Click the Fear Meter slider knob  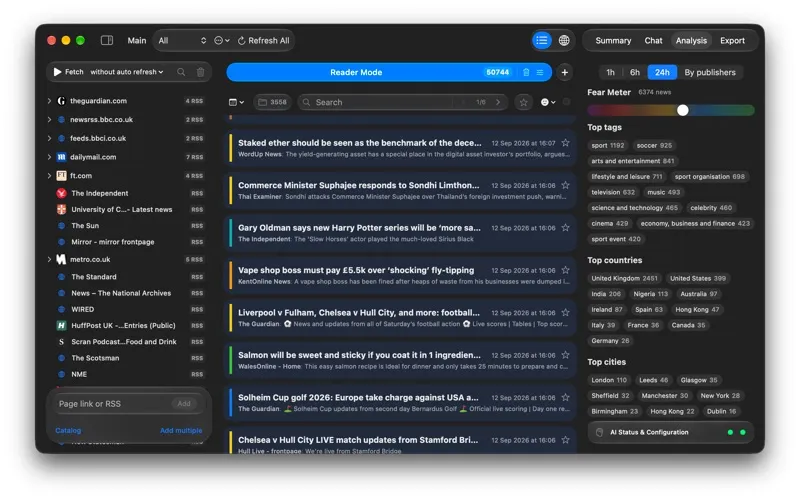[683, 110]
